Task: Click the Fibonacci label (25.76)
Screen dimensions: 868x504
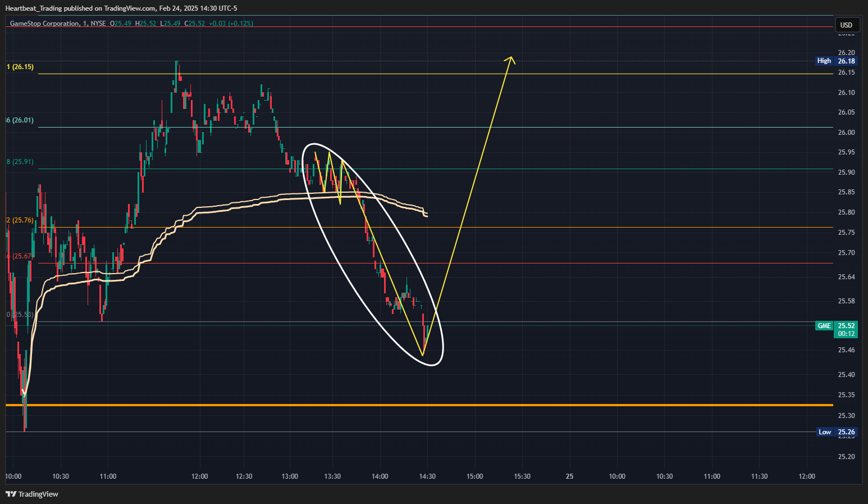Action: (20, 220)
